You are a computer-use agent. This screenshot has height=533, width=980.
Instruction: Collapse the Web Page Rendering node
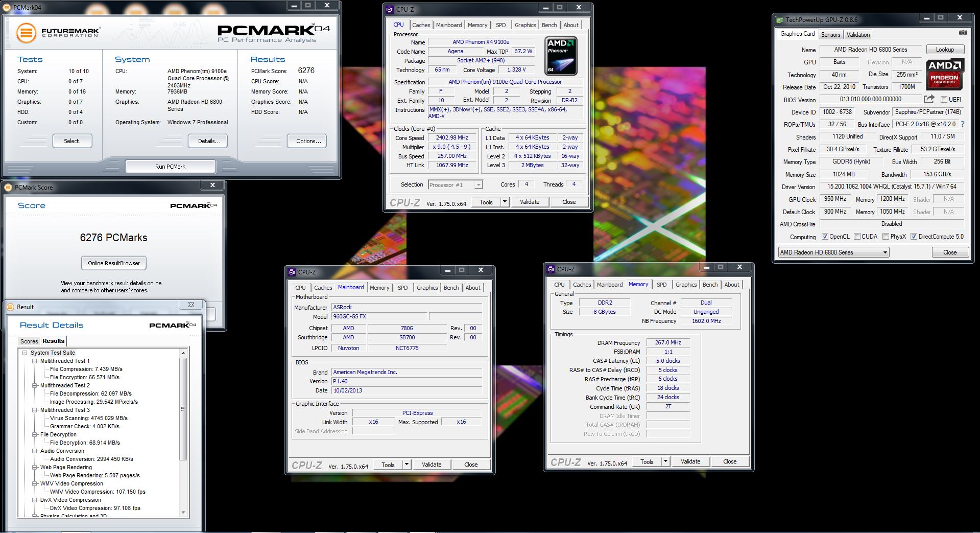pos(35,467)
